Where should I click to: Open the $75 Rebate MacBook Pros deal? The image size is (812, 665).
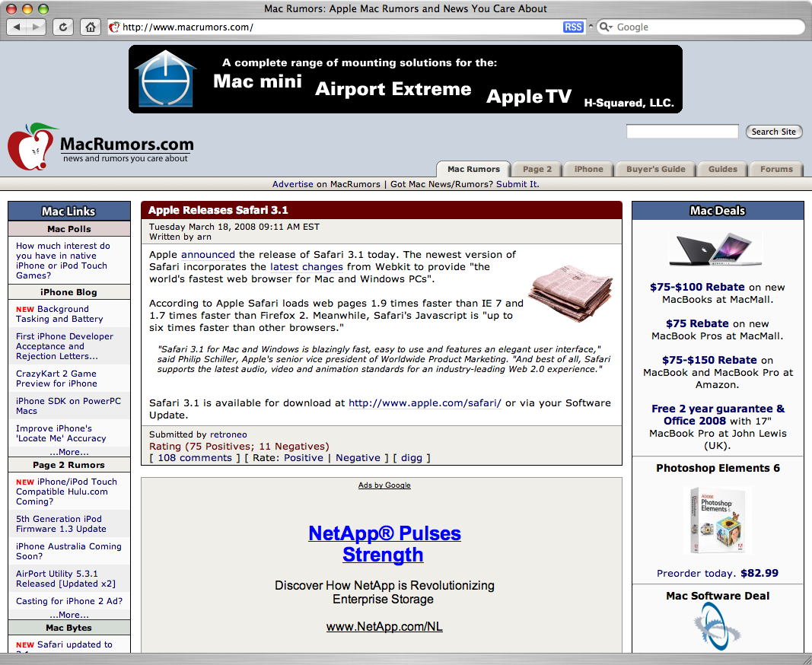pyautogui.click(x=697, y=323)
